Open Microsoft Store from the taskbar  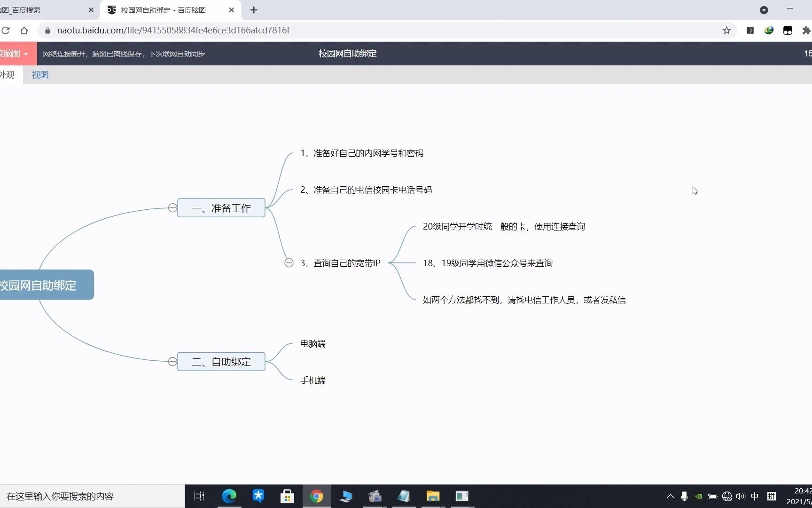pyautogui.click(x=287, y=496)
